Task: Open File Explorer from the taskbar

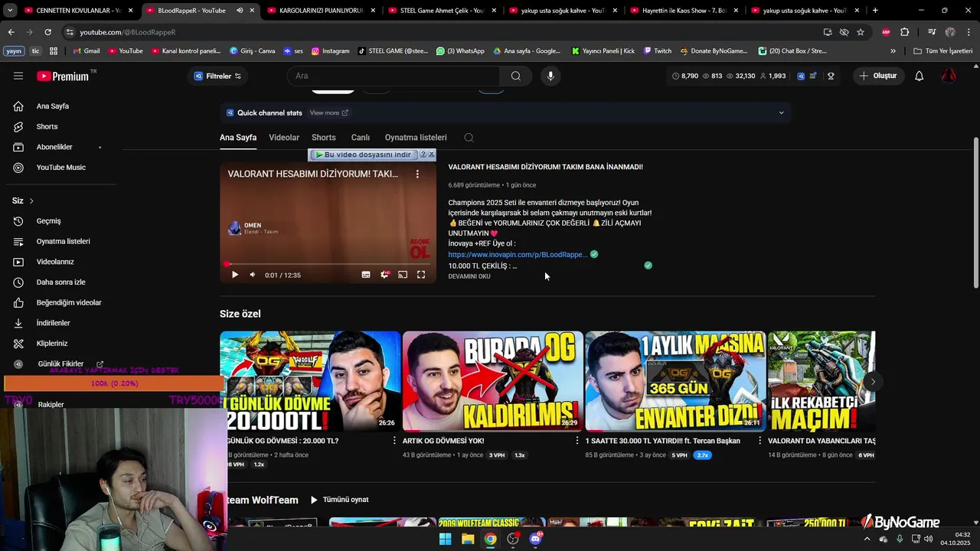Action: point(468,539)
